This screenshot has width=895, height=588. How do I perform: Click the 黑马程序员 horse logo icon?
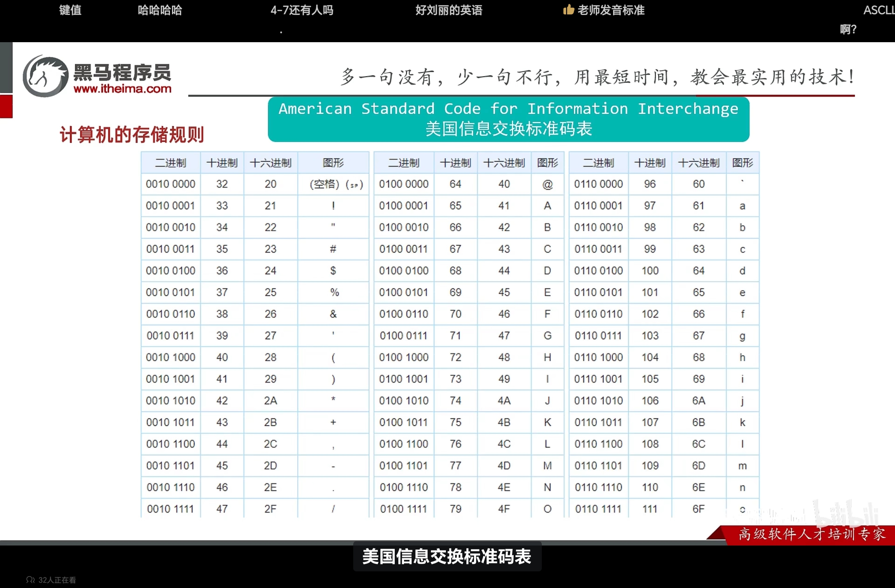(45, 76)
